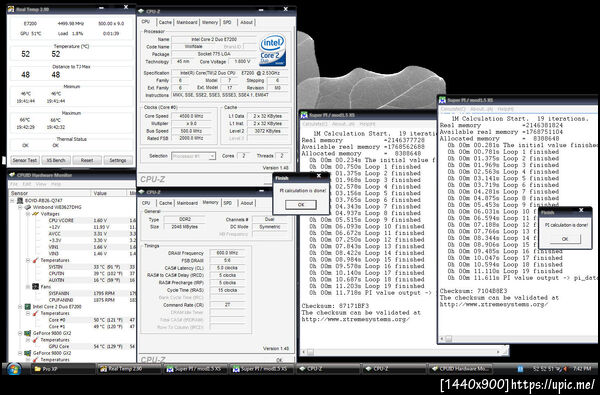Click the CPUID Hardware Monitor title bar icon
Image resolution: width=600 pixels, height=395 pixels.
pos(12,175)
